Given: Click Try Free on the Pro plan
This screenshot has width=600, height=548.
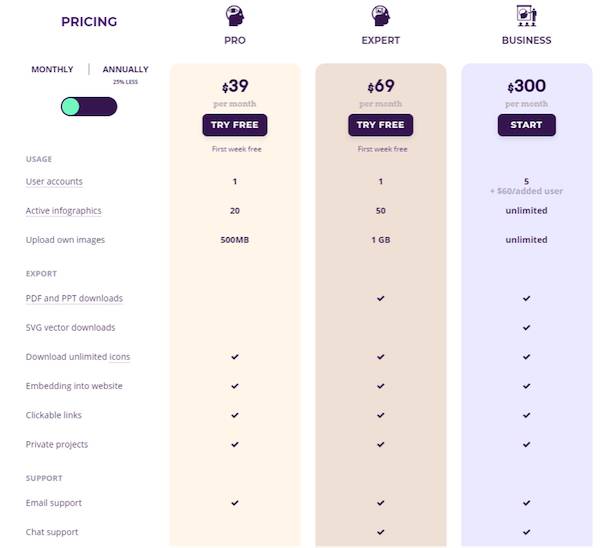Looking at the screenshot, I should click(x=235, y=125).
